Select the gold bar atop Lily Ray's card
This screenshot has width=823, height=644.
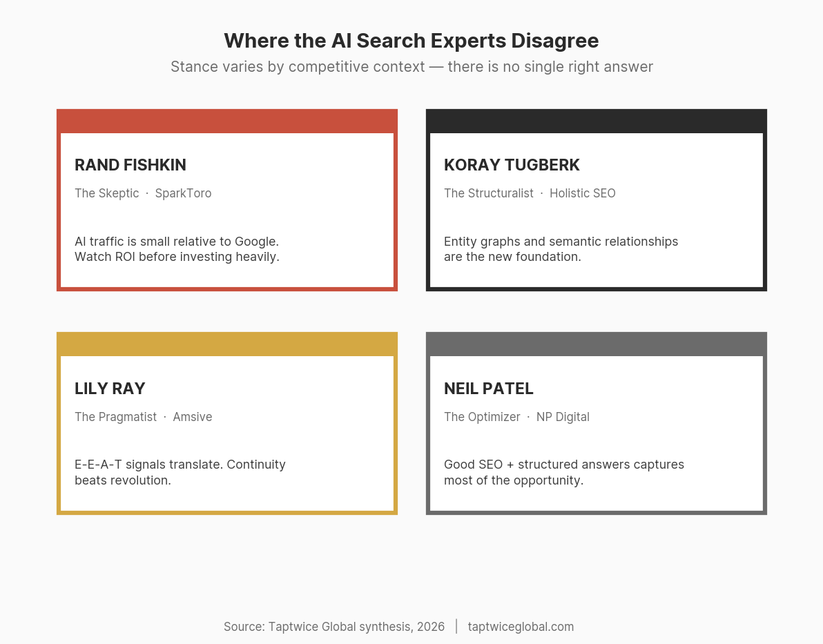pyautogui.click(x=227, y=344)
